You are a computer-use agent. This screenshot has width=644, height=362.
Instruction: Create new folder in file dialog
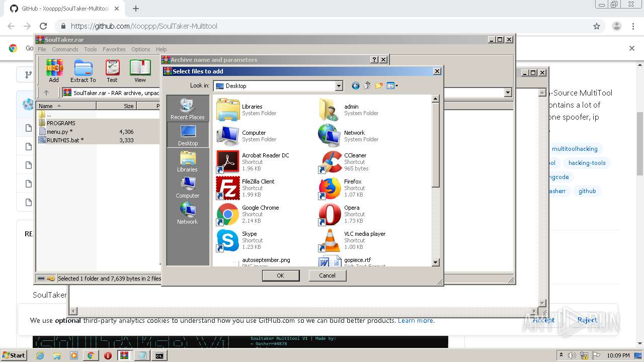click(x=378, y=86)
